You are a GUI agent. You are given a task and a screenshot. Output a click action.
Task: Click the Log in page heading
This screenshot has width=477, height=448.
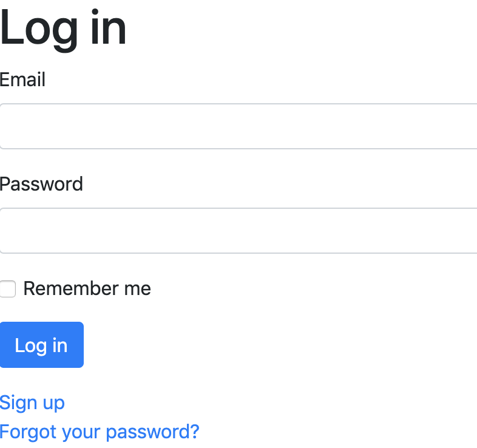[63, 28]
